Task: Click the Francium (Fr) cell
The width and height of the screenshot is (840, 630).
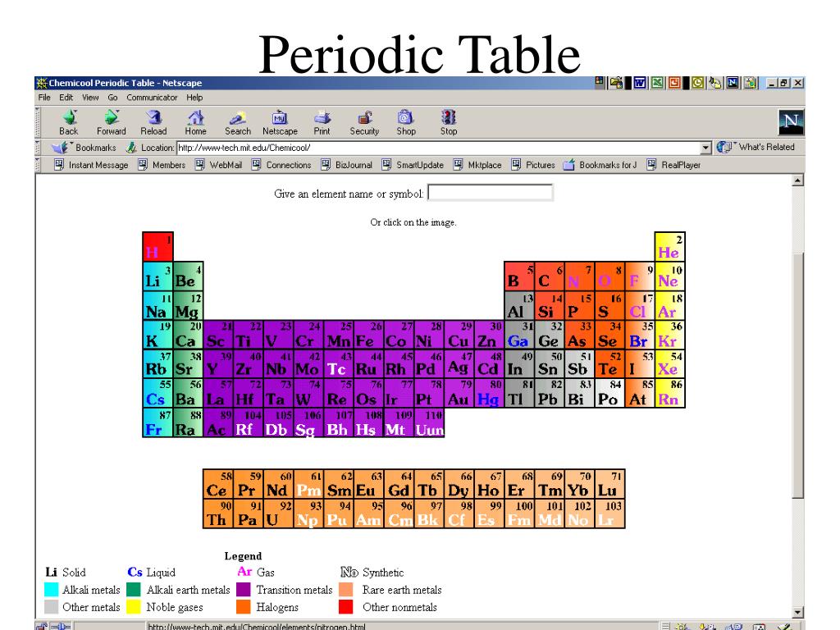Action: (x=157, y=422)
